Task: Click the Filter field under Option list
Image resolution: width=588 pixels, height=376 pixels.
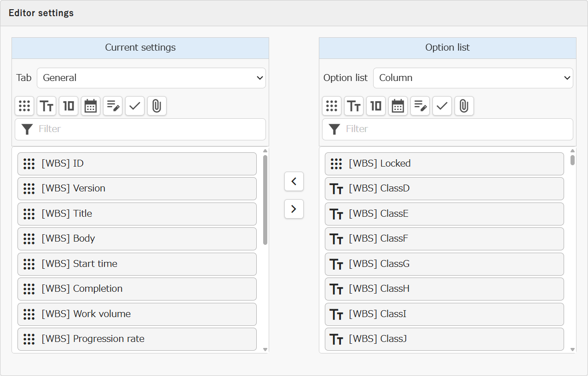Action: [448, 129]
